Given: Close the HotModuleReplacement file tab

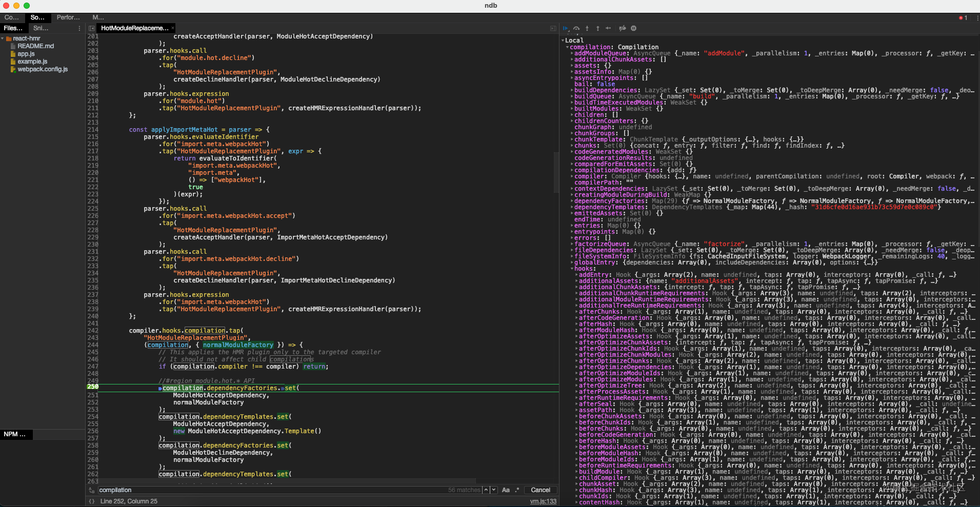Looking at the screenshot, I should point(173,29).
